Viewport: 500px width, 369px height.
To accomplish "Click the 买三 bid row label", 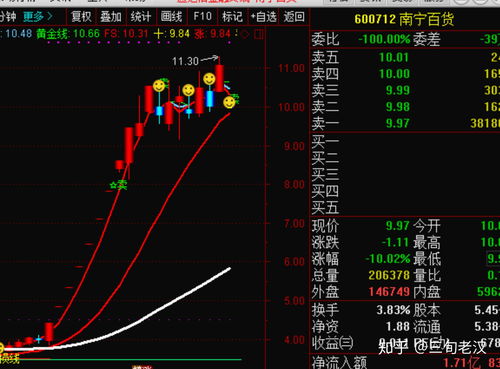I will (x=325, y=175).
